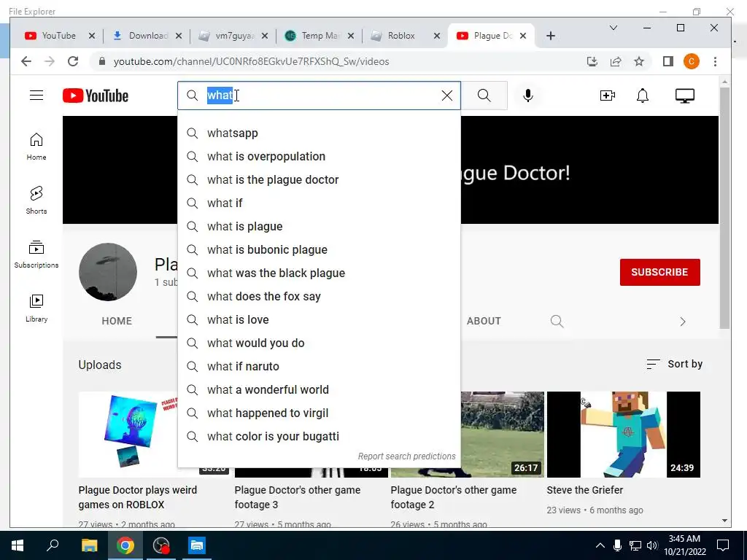
Task: Choose the 'what if' suggestion
Action: tap(319, 203)
